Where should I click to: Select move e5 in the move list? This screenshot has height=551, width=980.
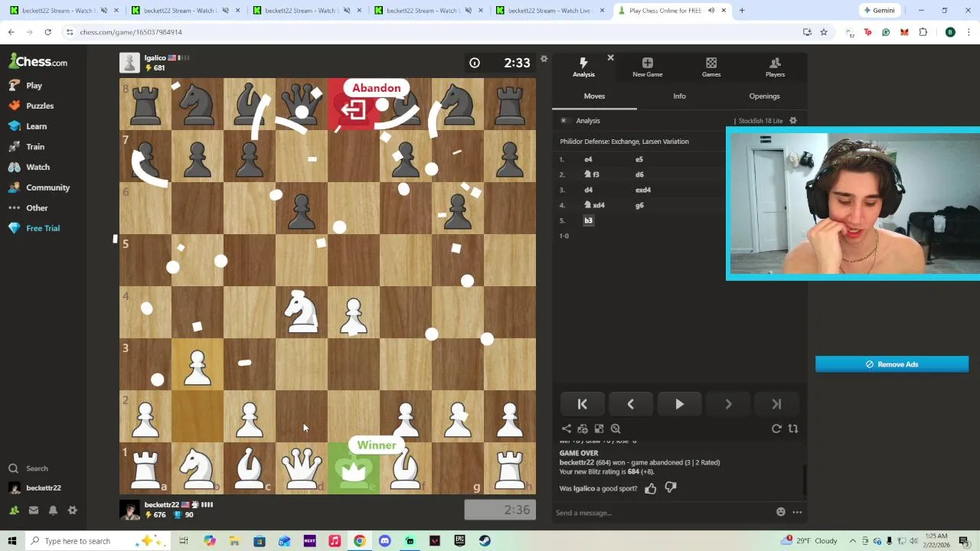pos(639,159)
